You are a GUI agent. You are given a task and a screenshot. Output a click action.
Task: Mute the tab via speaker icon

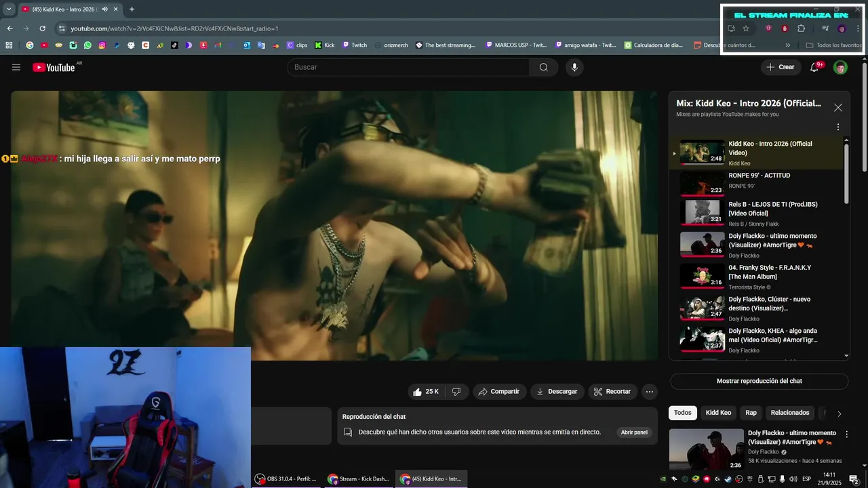(104, 9)
